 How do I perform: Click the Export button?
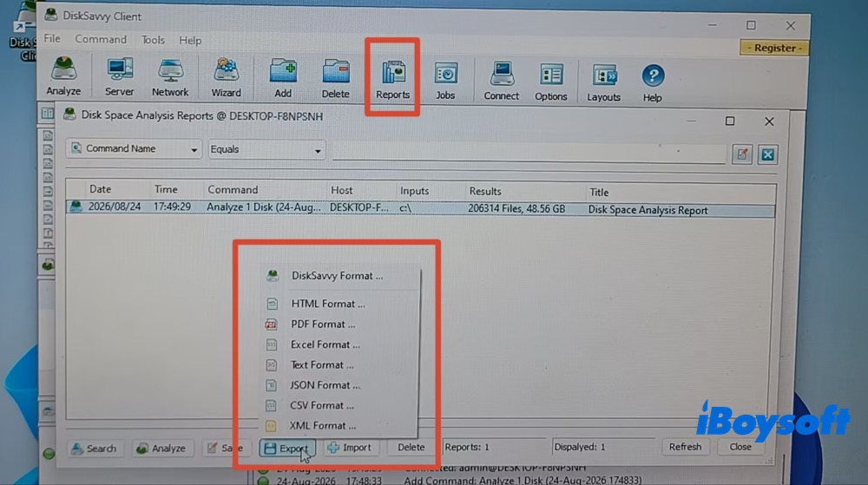pos(286,448)
